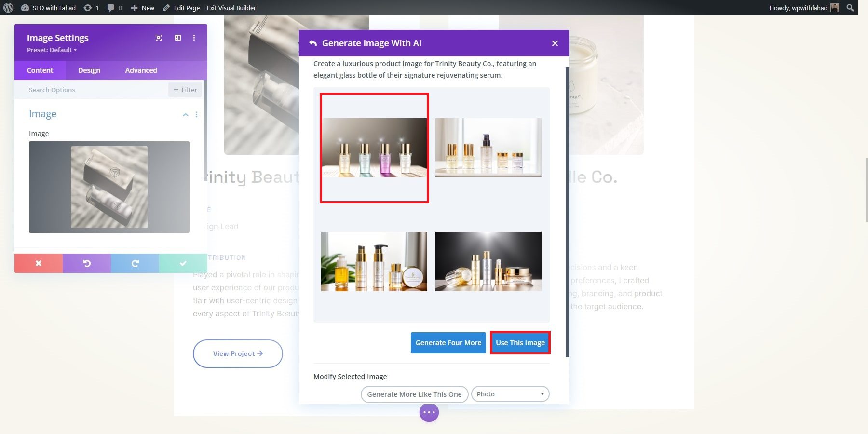Open the SEO with Fahad site menu

[48, 8]
